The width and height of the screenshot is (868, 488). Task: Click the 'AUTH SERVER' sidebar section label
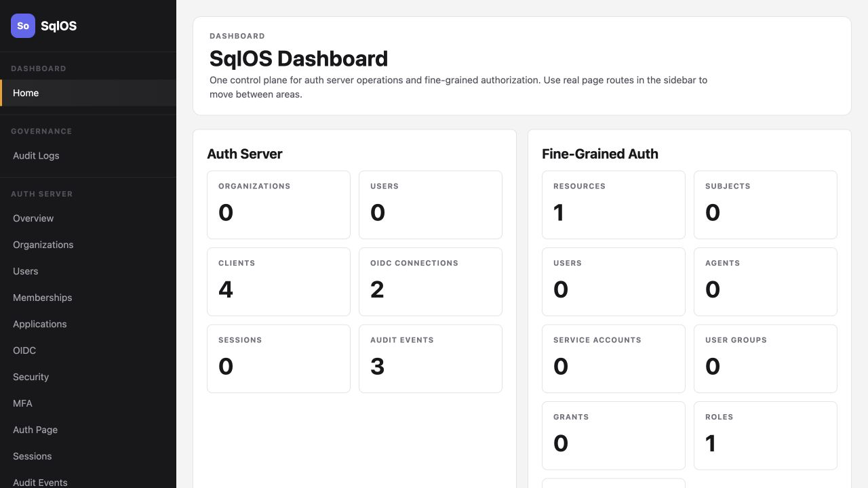pyautogui.click(x=42, y=194)
